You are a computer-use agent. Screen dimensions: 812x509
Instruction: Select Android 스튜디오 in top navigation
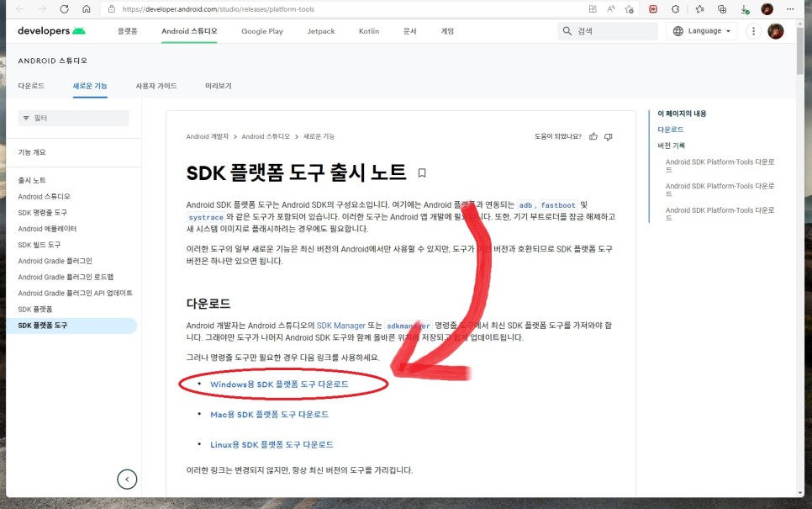189,31
